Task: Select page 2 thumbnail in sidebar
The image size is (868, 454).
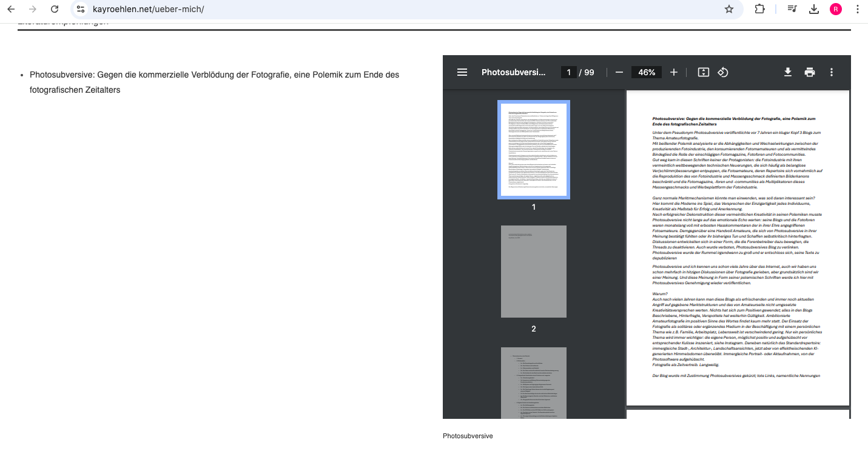Action: pyautogui.click(x=534, y=272)
